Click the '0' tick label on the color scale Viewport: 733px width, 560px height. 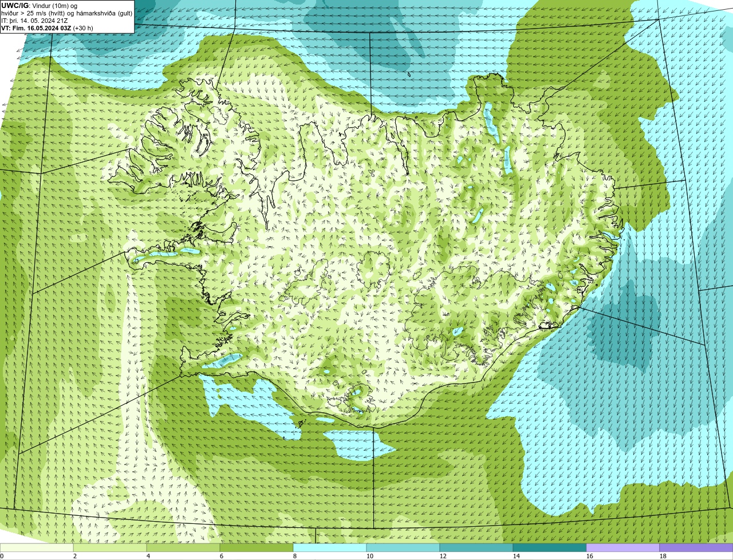pos(2,556)
